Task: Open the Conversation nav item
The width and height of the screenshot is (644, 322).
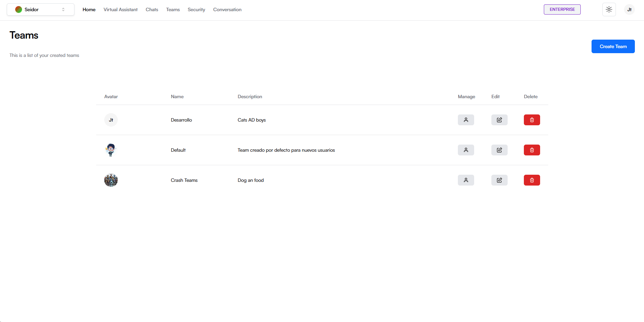Action: tap(227, 9)
